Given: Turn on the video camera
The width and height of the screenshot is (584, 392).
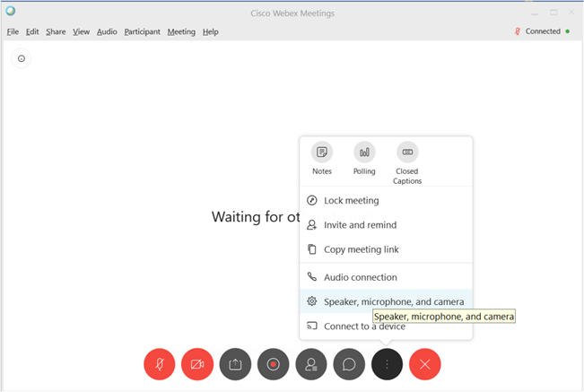Looking at the screenshot, I should (197, 364).
